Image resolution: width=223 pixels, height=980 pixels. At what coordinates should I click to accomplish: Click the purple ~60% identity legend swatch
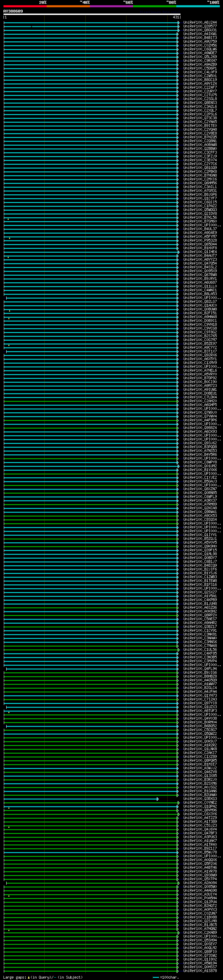point(112,6)
